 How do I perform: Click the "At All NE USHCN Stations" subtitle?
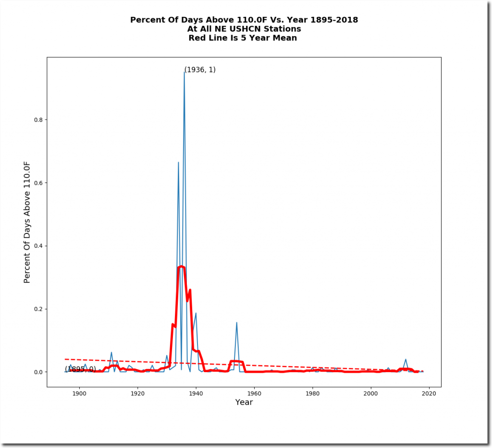244,29
